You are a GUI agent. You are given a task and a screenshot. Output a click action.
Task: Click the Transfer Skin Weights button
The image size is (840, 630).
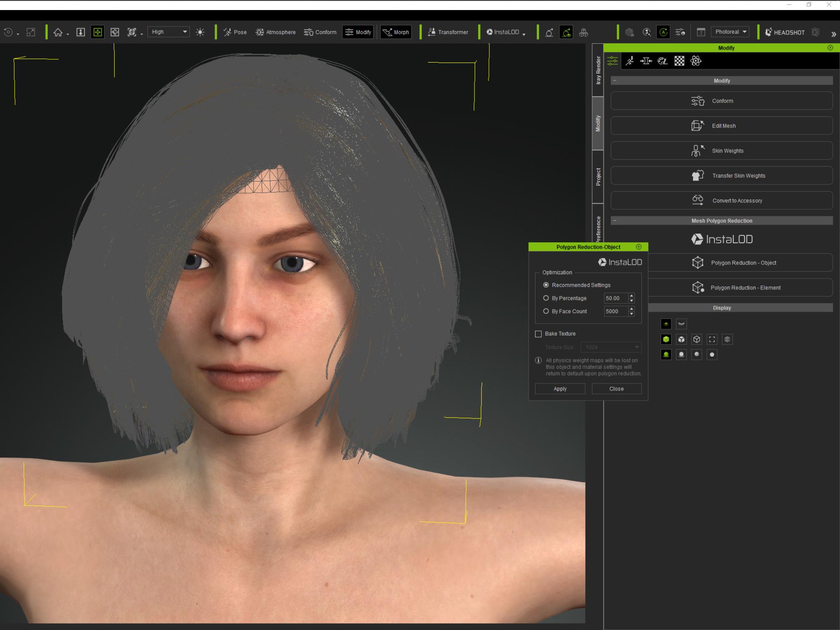click(722, 176)
